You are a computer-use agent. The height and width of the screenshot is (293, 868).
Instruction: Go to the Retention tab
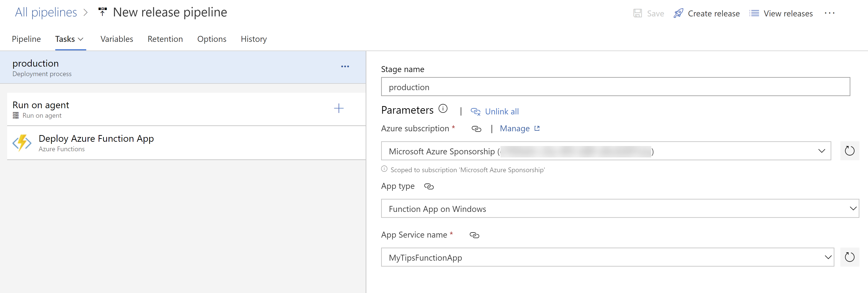click(x=165, y=39)
